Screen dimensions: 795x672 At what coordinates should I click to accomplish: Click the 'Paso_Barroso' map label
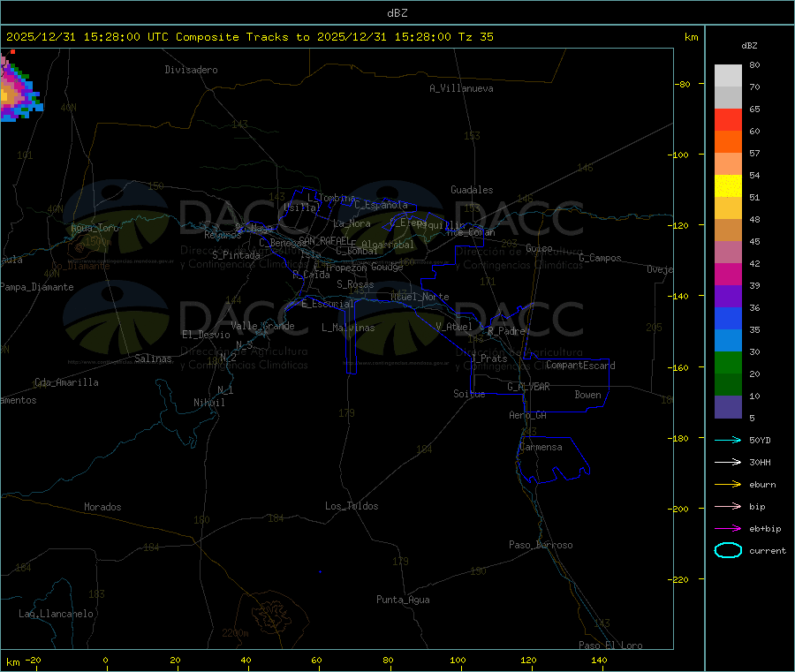[x=541, y=545]
